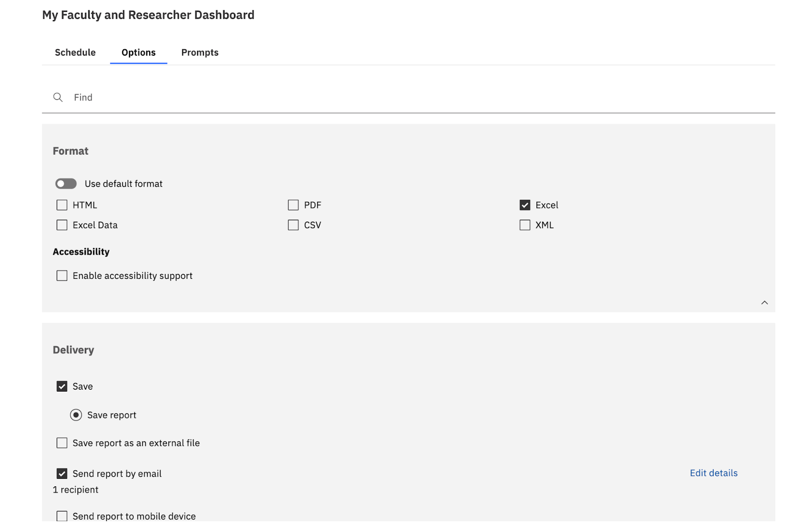Screen dimensions: 788x532
Task: Check the HTML format checkbox
Action: [62, 205]
